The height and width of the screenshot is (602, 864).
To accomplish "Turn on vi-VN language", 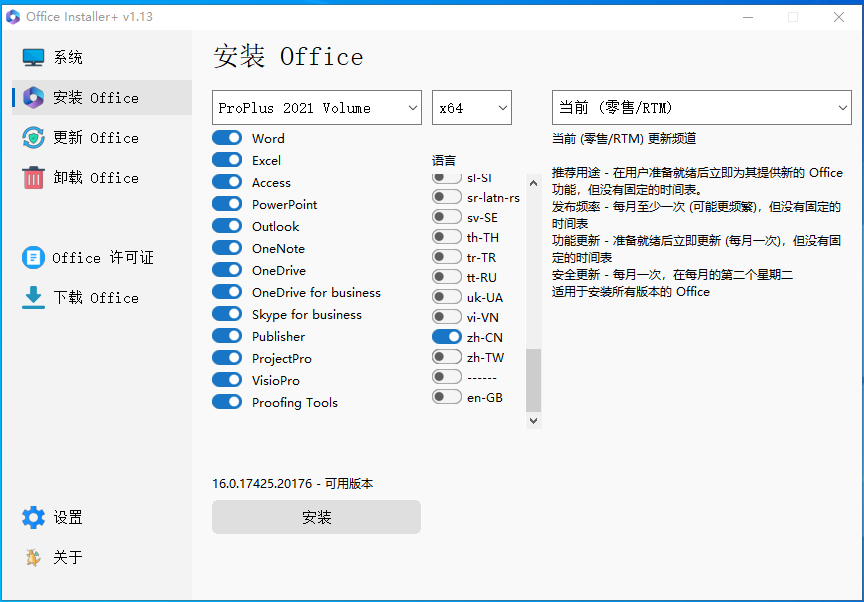I will coord(447,317).
